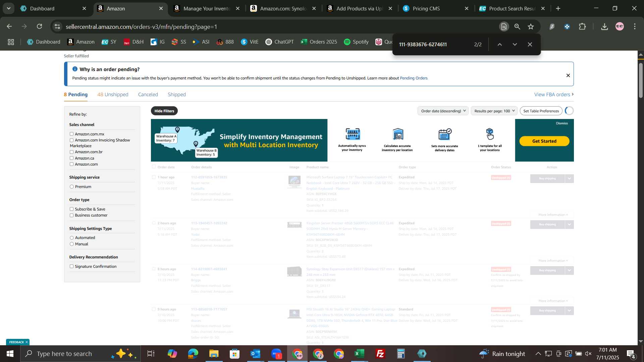This screenshot has height=362, width=644.
Task: Switch to the 48 Unshipped tab
Action: [x=113, y=95]
